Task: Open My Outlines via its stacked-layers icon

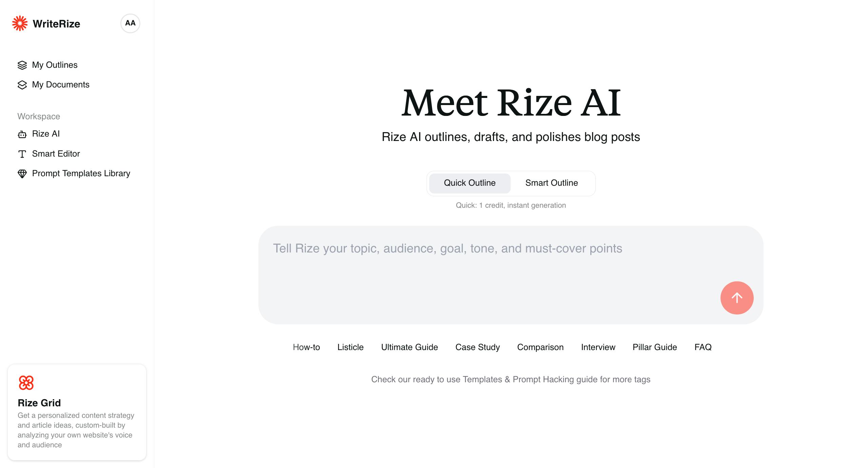Action: click(x=22, y=65)
